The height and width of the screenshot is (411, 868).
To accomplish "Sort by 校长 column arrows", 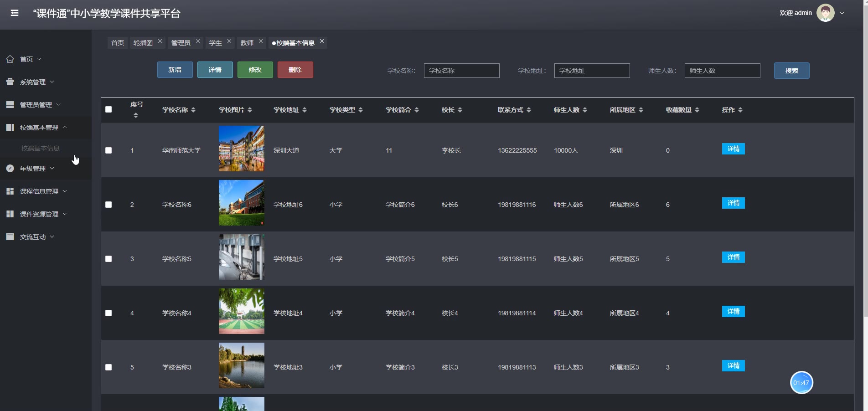I will [x=460, y=110].
